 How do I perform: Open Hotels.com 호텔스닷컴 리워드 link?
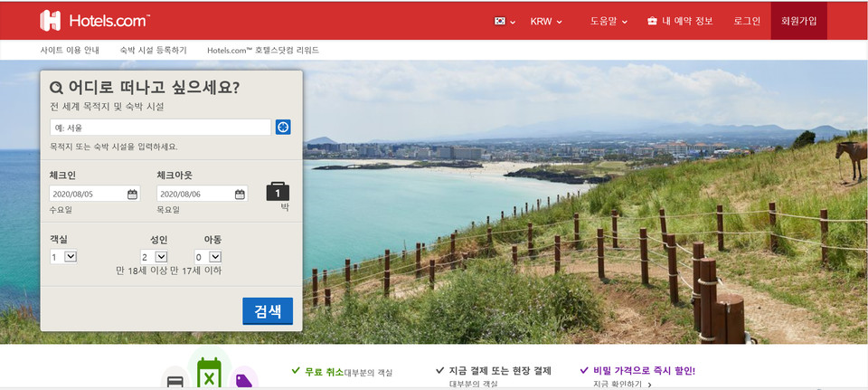click(263, 51)
